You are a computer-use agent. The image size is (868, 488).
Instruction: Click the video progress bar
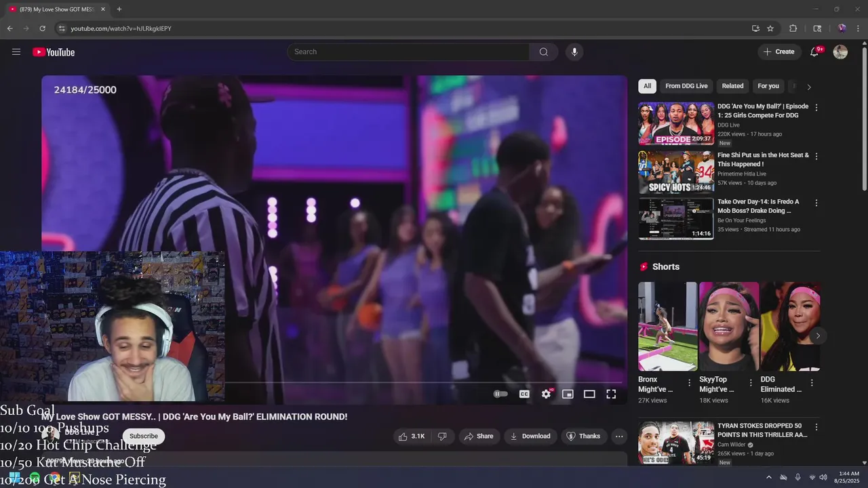coord(334,382)
